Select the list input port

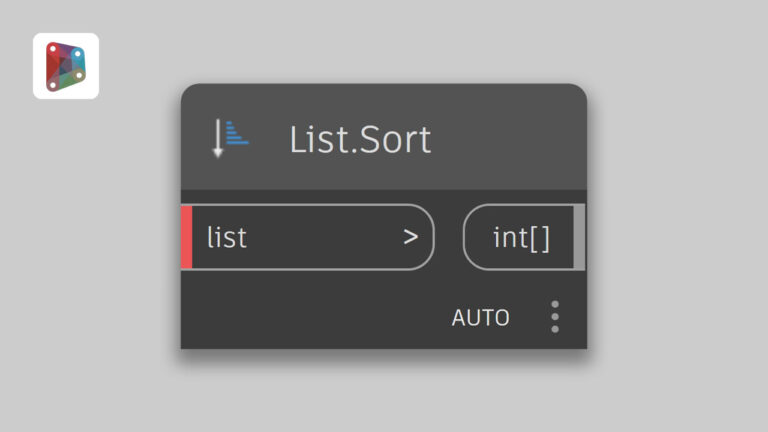308,237
